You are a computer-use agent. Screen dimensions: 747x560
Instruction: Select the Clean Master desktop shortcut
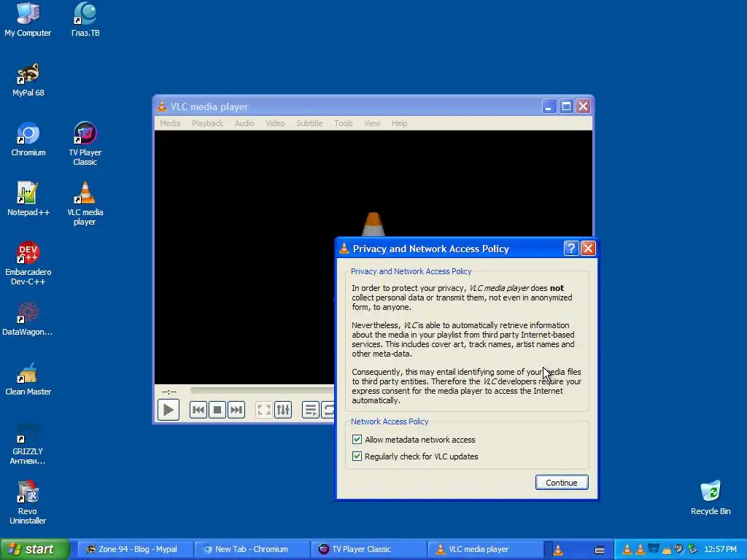point(28,379)
